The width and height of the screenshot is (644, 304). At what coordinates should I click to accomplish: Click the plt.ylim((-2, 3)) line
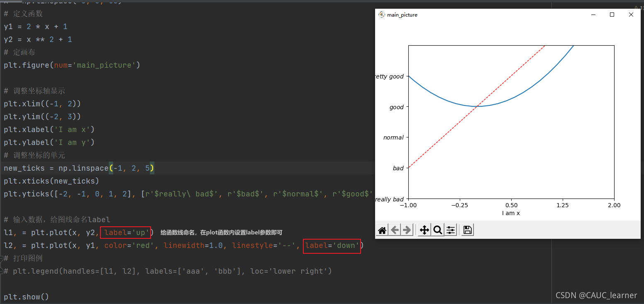[42, 117]
